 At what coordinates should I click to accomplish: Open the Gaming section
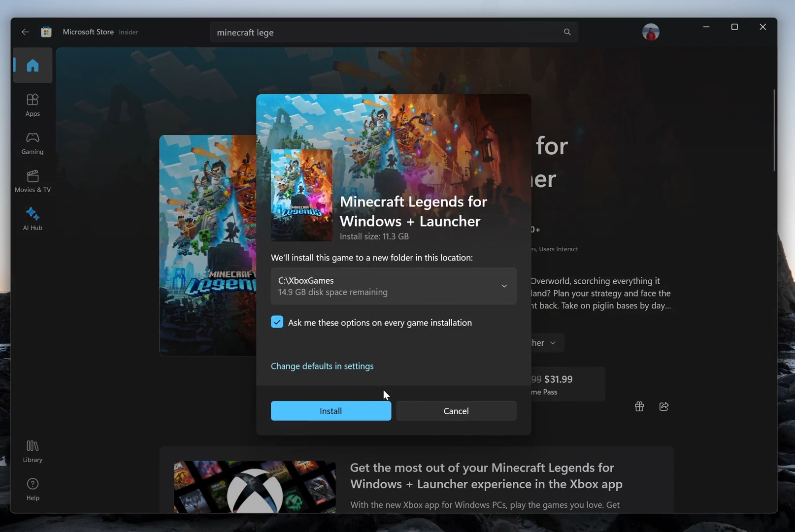[33, 143]
